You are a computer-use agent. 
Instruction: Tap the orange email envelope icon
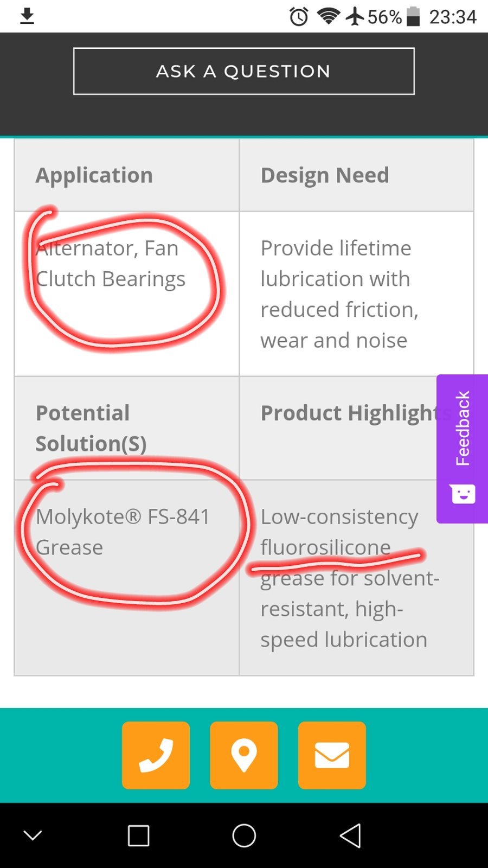pyautogui.click(x=332, y=755)
